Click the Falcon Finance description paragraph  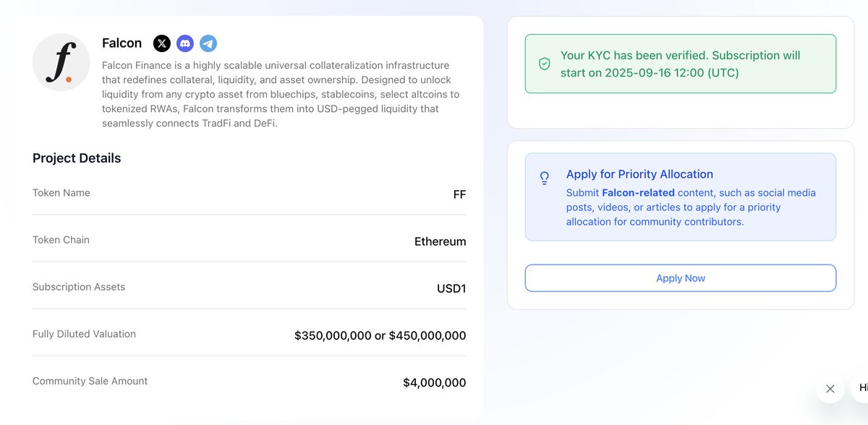pyautogui.click(x=281, y=95)
